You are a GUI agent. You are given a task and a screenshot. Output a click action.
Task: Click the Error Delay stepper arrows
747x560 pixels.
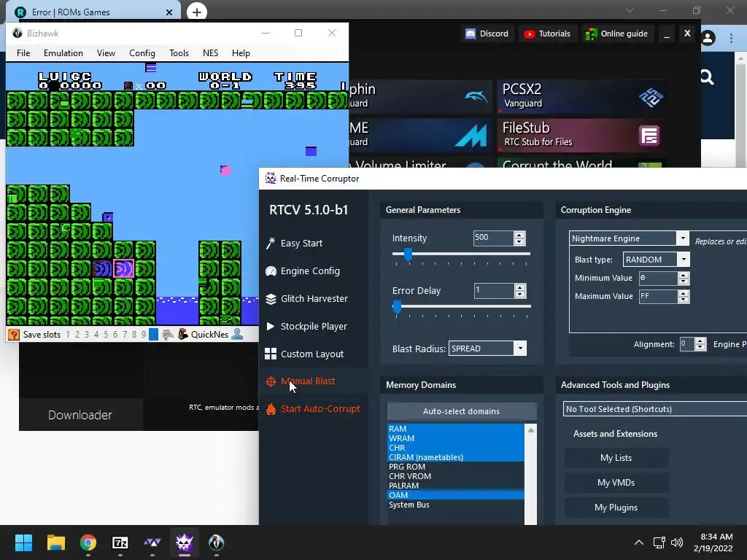click(519, 290)
